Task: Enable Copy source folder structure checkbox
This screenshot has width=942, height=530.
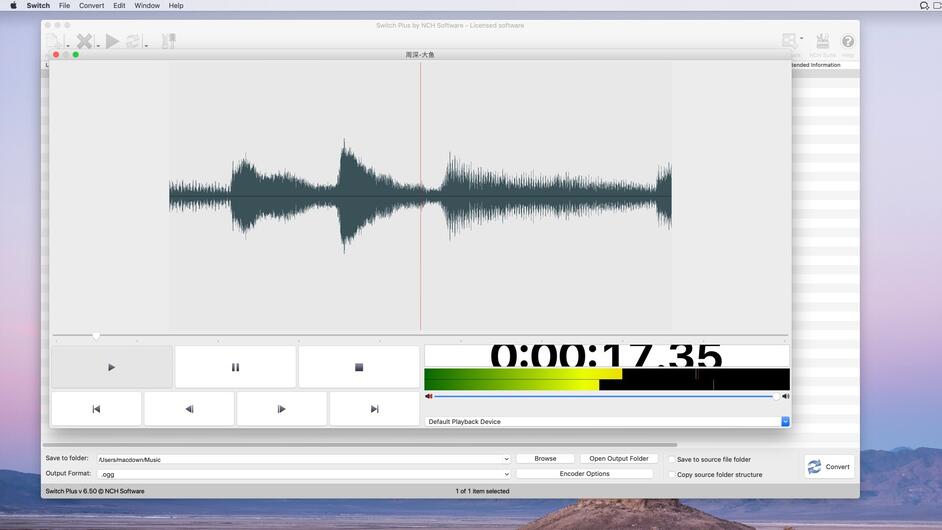Action: 672,474
